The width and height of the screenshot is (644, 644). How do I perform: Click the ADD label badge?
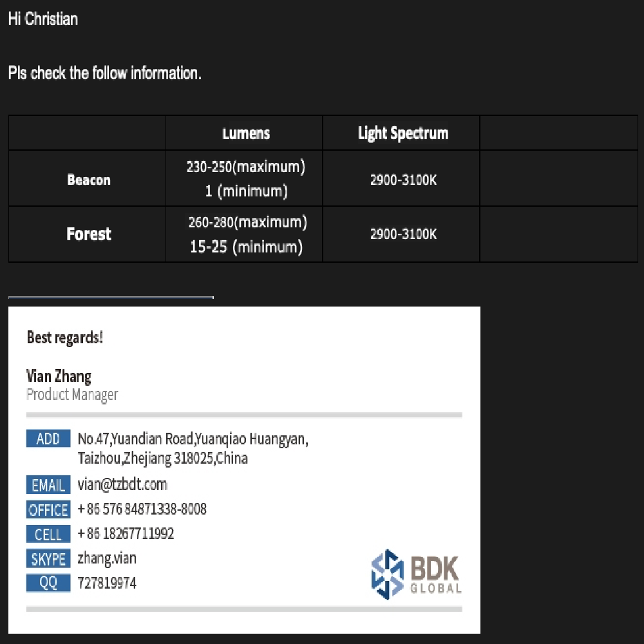tap(48, 439)
